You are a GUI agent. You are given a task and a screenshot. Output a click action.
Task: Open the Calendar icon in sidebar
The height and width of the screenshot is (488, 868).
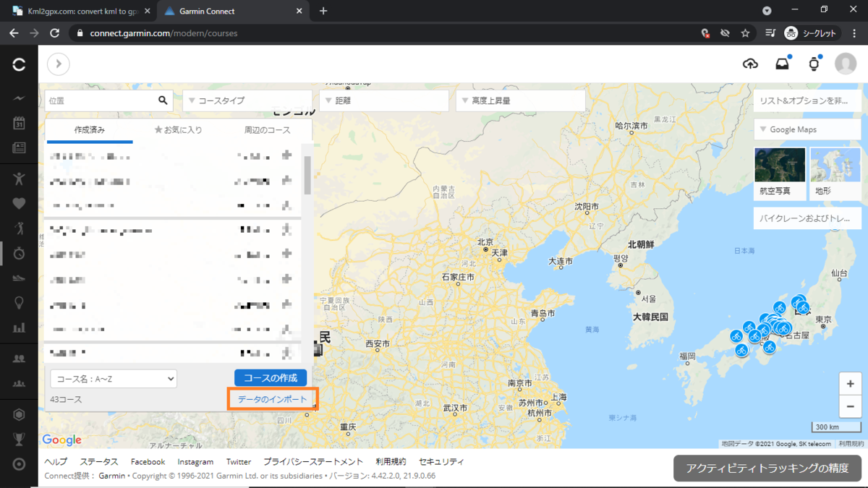pos(20,123)
